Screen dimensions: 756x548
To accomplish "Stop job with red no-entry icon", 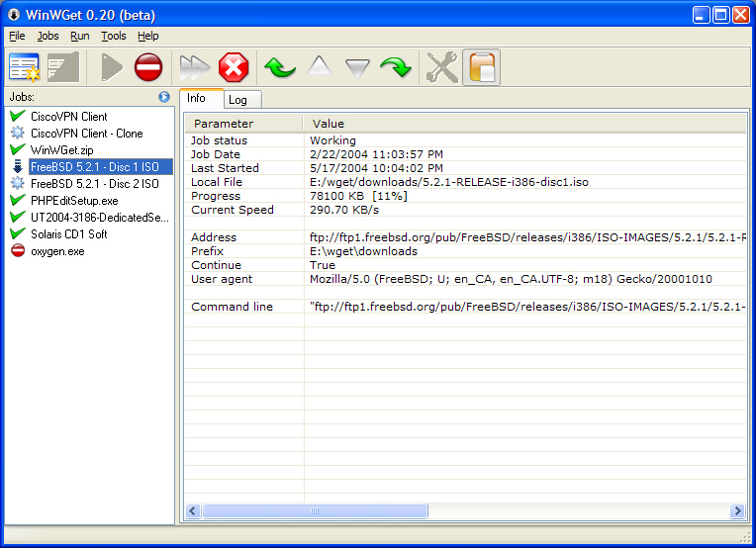I will (x=148, y=67).
